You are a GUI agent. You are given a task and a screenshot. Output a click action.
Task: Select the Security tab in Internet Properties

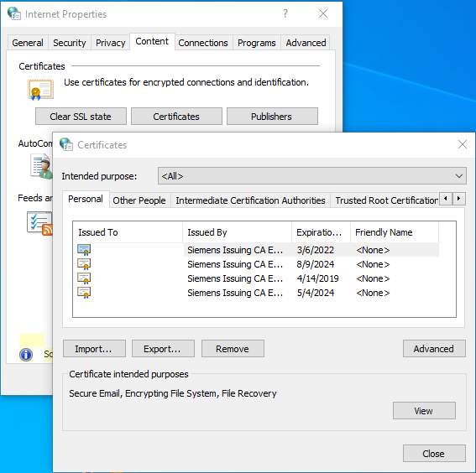tap(70, 43)
